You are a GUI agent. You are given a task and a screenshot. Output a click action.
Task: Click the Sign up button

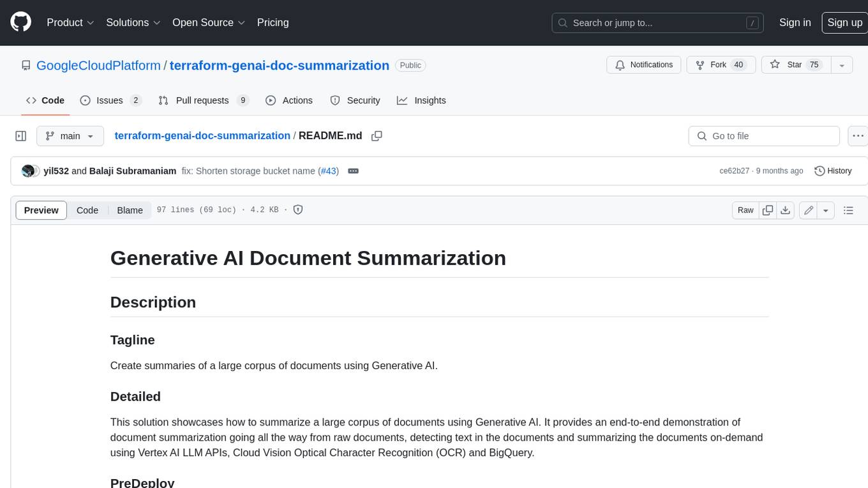pos(844,22)
